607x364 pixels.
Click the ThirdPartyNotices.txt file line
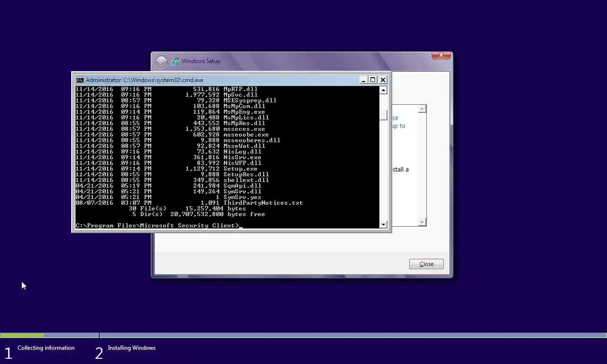pos(189,203)
